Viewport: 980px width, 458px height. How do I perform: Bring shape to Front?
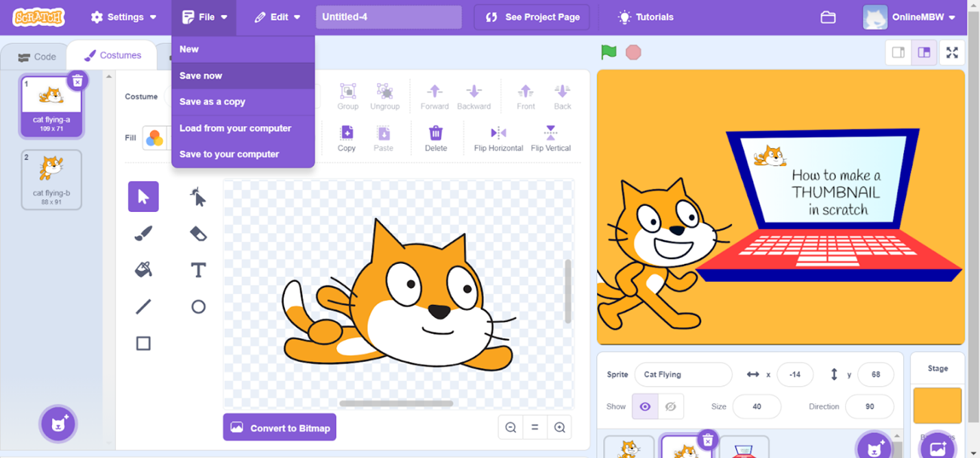526,96
